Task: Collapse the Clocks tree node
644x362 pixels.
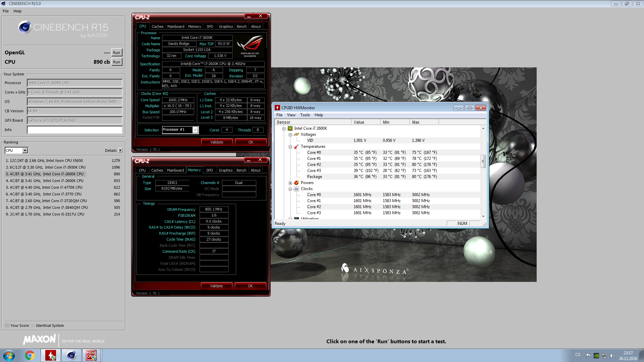Action: point(290,189)
